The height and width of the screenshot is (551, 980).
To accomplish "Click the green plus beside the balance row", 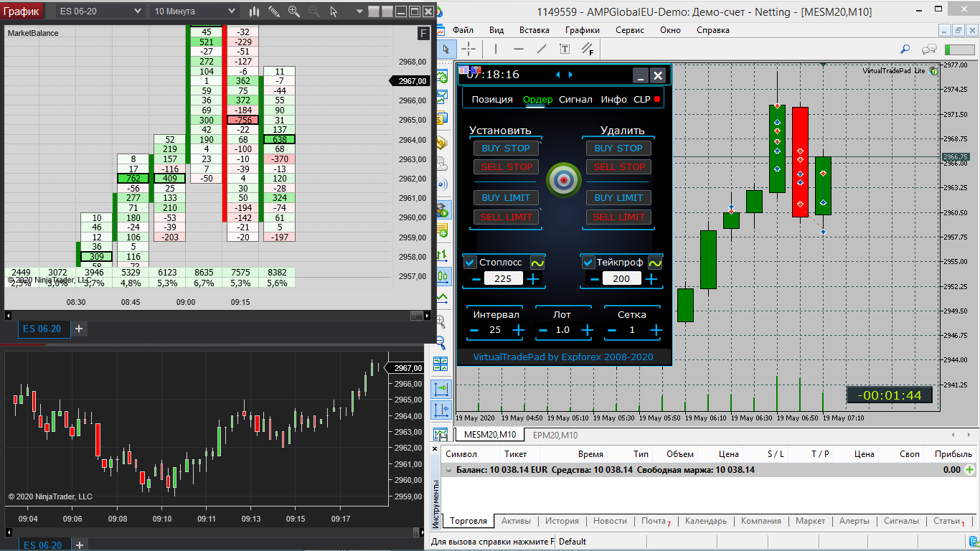I will coord(970,470).
